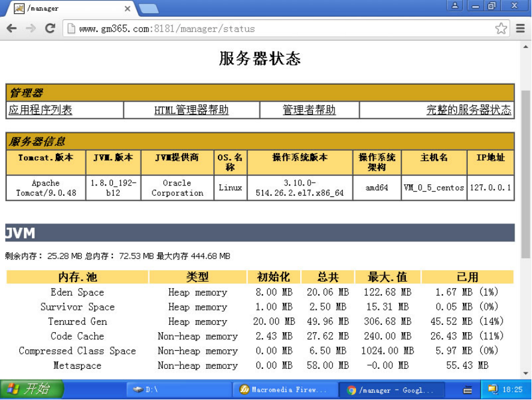Click scrollbar down arrow
This screenshot has width=532, height=400.
pyautogui.click(x=525, y=373)
